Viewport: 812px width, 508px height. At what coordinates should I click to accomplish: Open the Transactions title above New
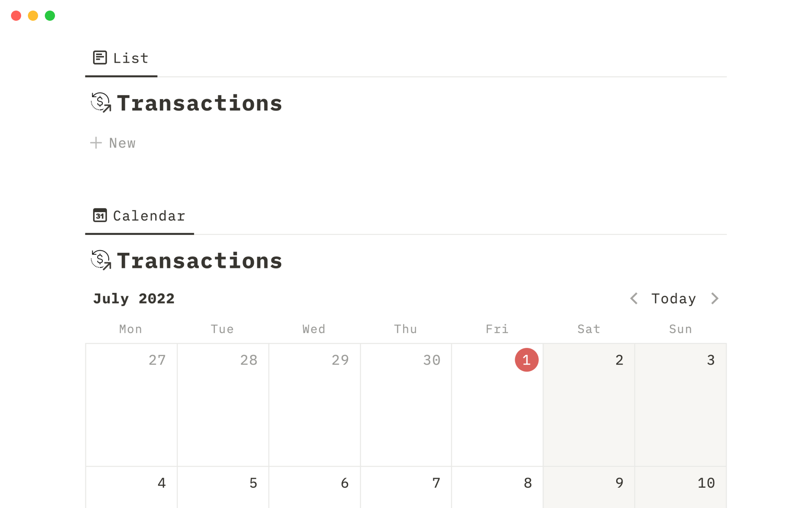[200, 103]
